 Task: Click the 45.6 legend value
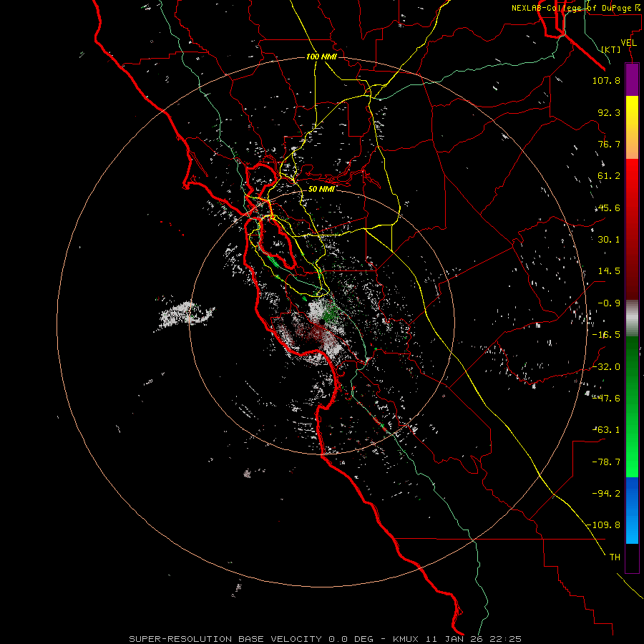609,208
